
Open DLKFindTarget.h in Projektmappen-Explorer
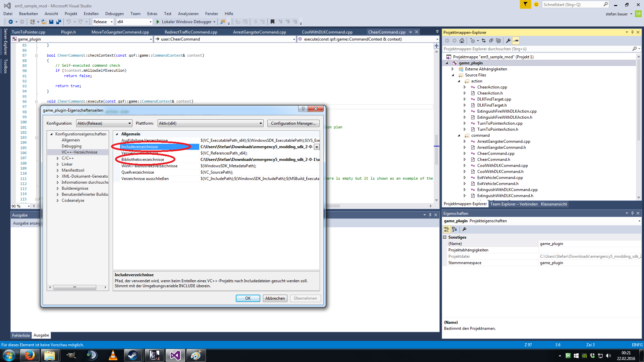tap(492, 105)
